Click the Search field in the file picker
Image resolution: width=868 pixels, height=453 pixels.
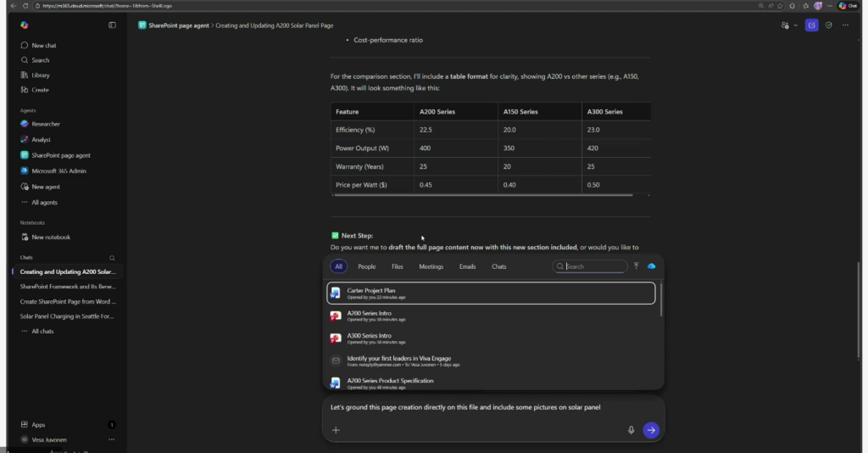coord(595,266)
